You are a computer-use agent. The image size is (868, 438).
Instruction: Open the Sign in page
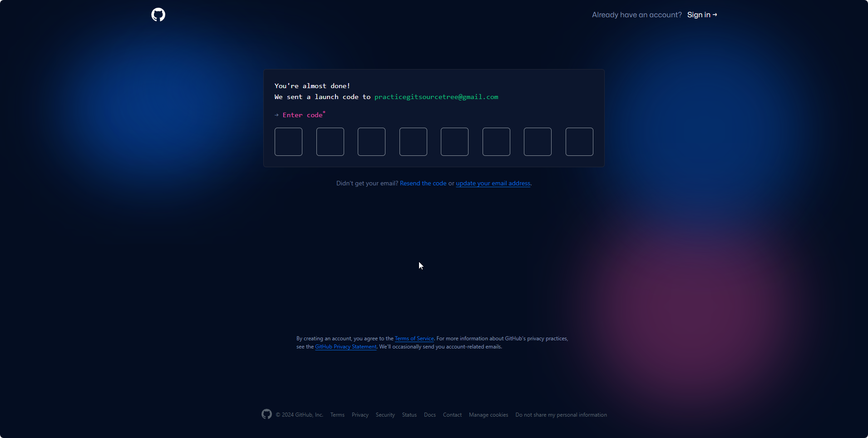(x=701, y=15)
